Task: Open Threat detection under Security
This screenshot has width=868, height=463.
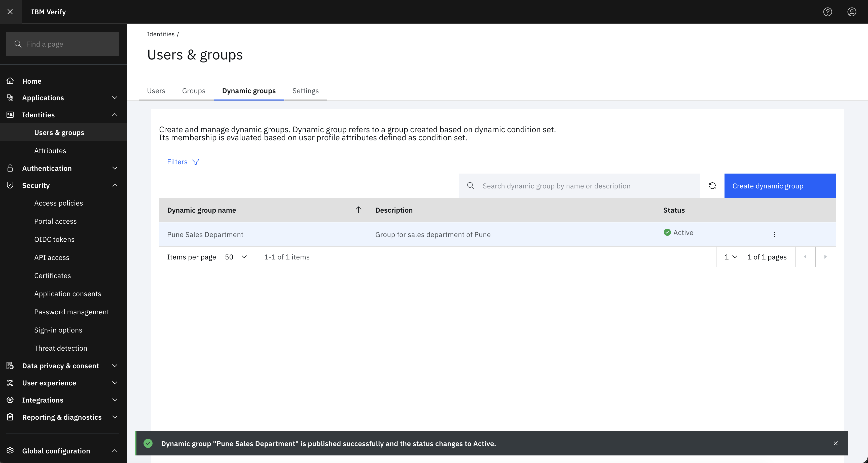Action: pyautogui.click(x=61, y=348)
